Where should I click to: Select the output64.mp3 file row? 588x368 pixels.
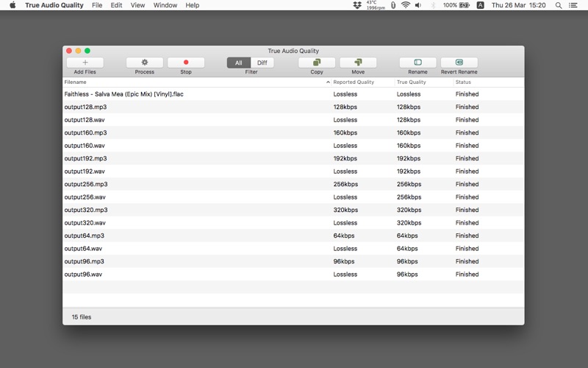click(x=293, y=236)
